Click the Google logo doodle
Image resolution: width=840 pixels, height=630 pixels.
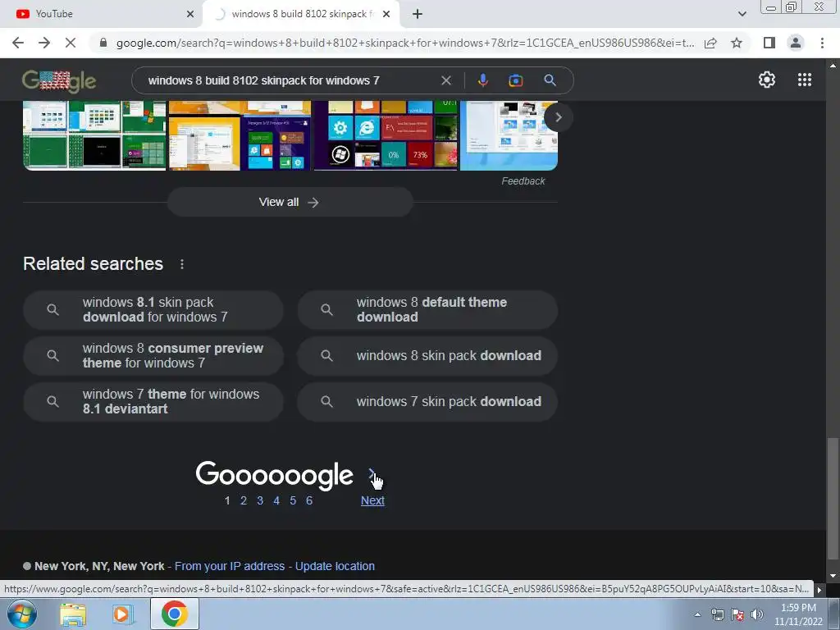pos(59,81)
